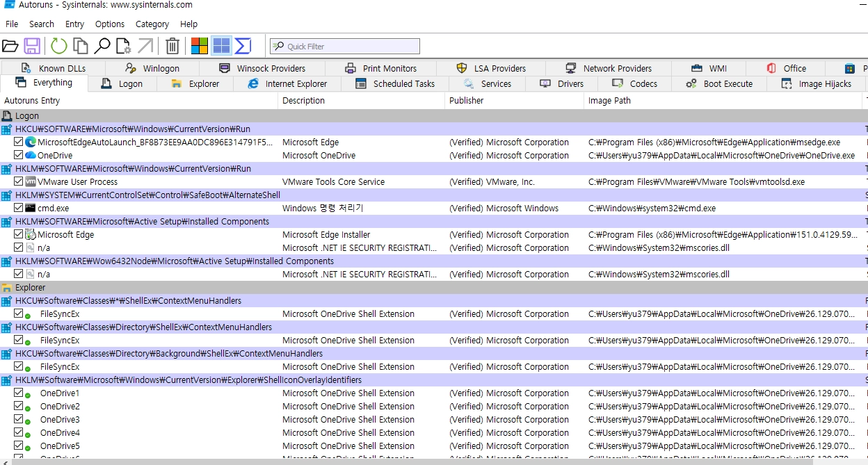Screen dimensions: 868x465
Task: Click the VMware User Process vm icon
Action: point(31,181)
